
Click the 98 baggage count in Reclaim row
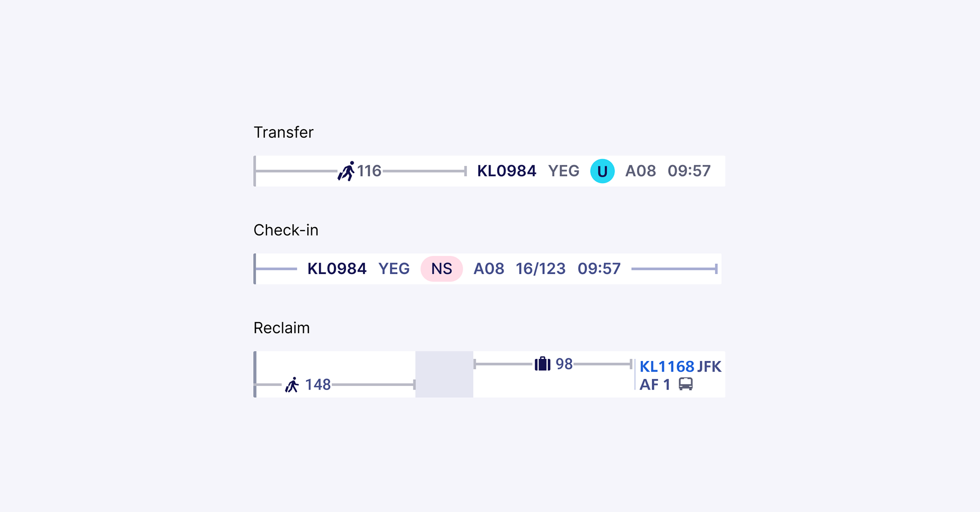564,364
